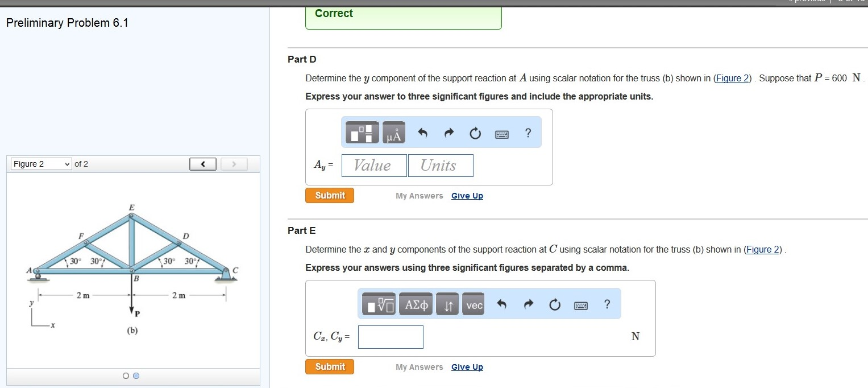Select the vec vector notation icon
Image resolution: width=868 pixels, height=388 pixels.
(473, 304)
